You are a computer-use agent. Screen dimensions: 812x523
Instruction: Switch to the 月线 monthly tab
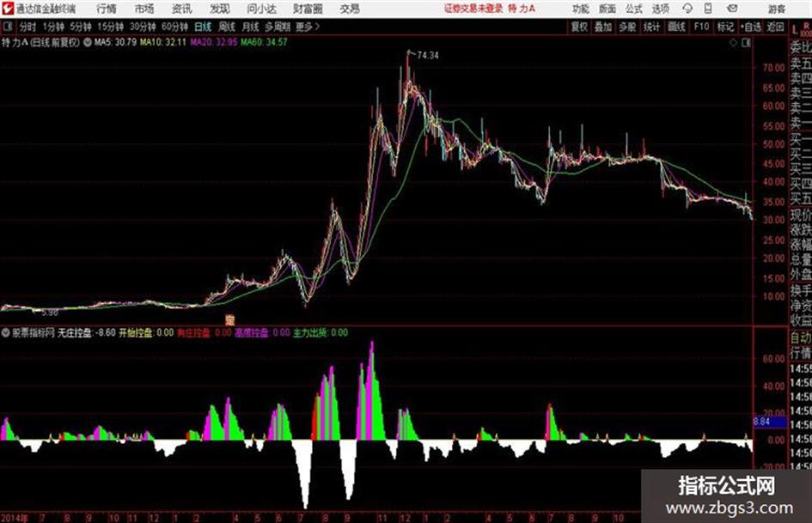(251, 27)
